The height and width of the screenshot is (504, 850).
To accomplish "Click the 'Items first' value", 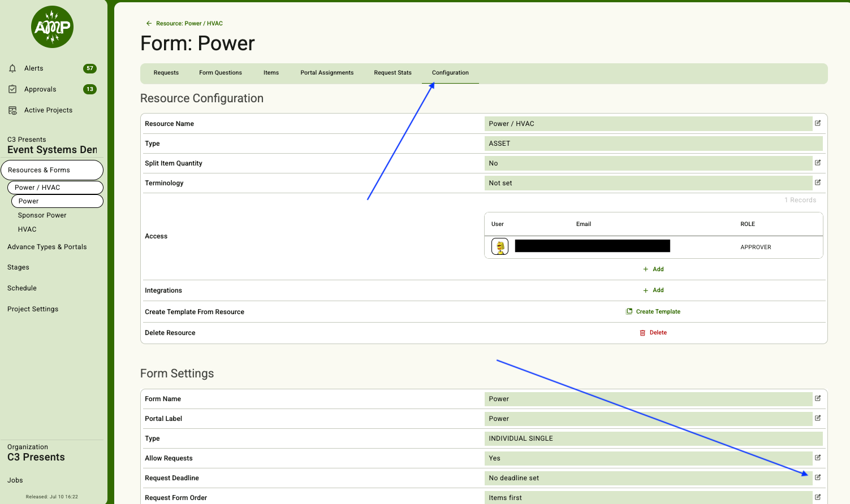I will [648, 497].
